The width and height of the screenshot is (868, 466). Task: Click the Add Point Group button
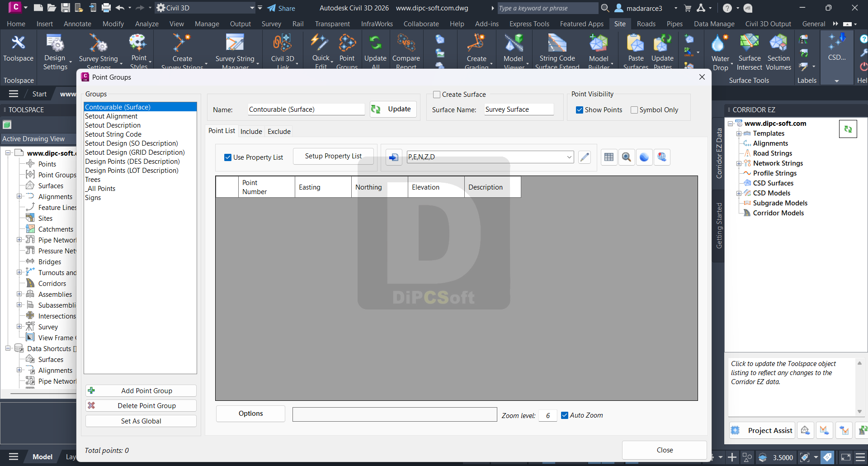(x=141, y=390)
